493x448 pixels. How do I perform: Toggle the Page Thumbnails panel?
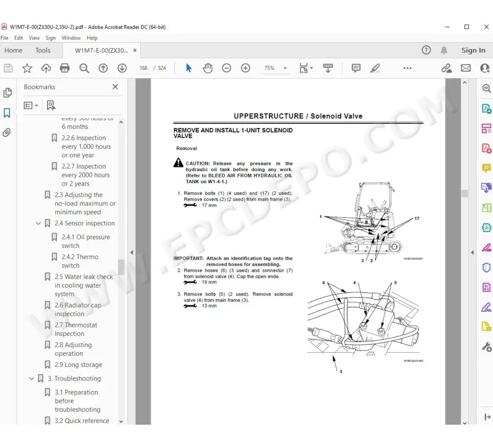pyautogui.click(x=7, y=93)
